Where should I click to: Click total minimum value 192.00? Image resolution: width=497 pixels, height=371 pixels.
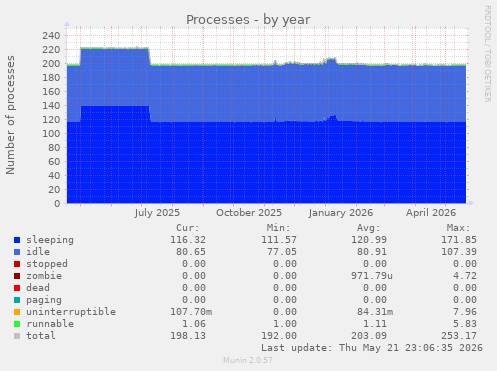coord(279,336)
